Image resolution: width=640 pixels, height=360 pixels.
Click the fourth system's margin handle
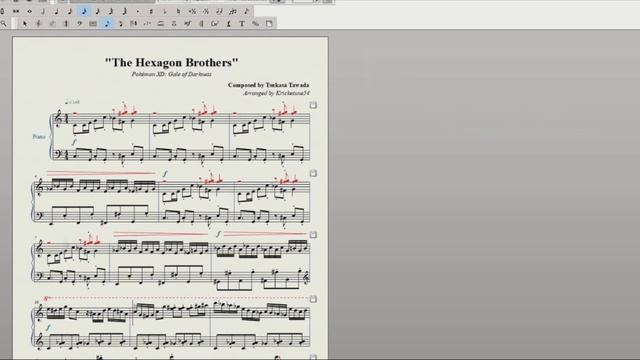[313, 299]
